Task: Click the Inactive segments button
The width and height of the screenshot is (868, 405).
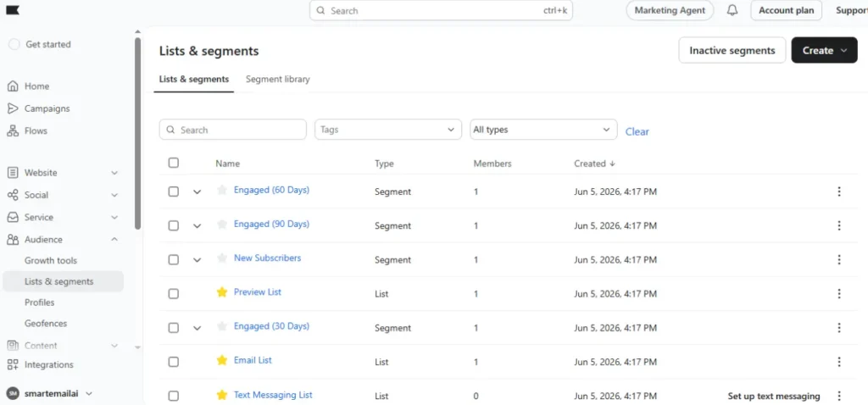Action: click(x=732, y=50)
